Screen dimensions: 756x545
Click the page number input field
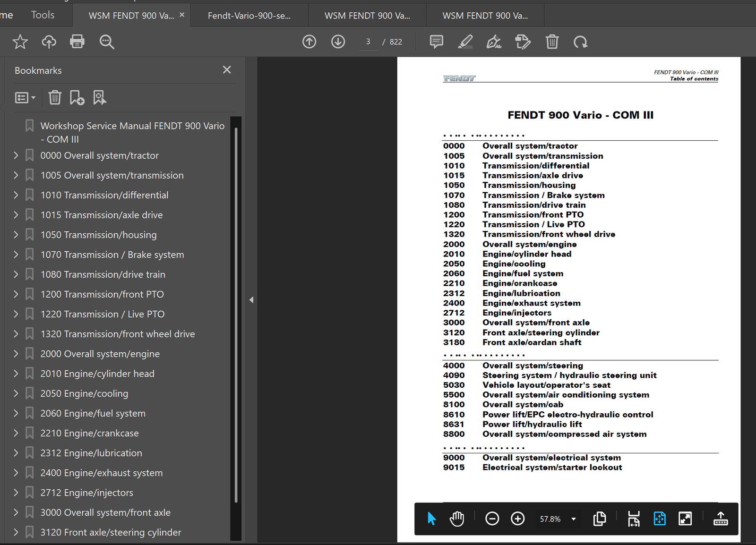point(368,42)
